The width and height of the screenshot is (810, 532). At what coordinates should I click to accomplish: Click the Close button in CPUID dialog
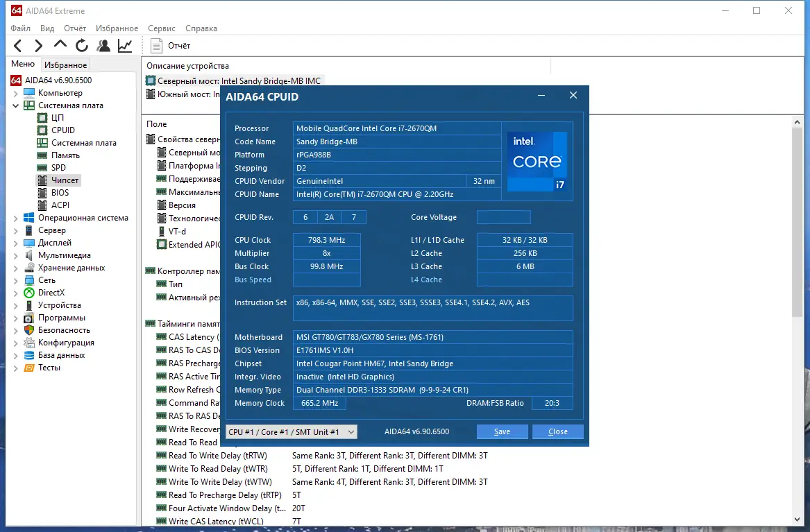pos(557,431)
